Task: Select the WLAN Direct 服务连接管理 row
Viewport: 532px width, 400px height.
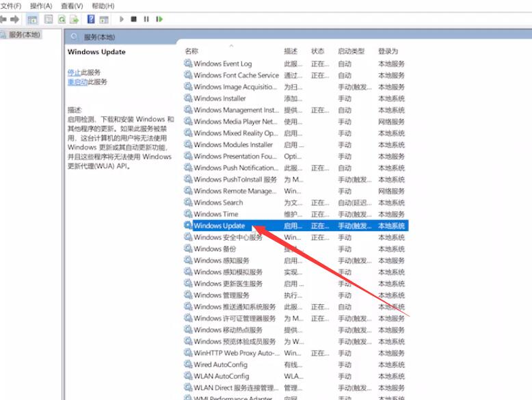Action: coord(295,388)
